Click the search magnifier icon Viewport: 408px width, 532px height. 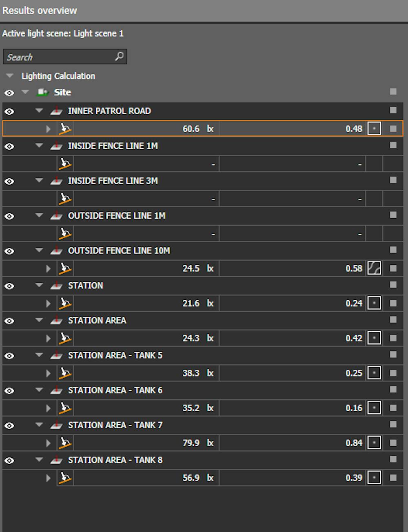coord(119,56)
